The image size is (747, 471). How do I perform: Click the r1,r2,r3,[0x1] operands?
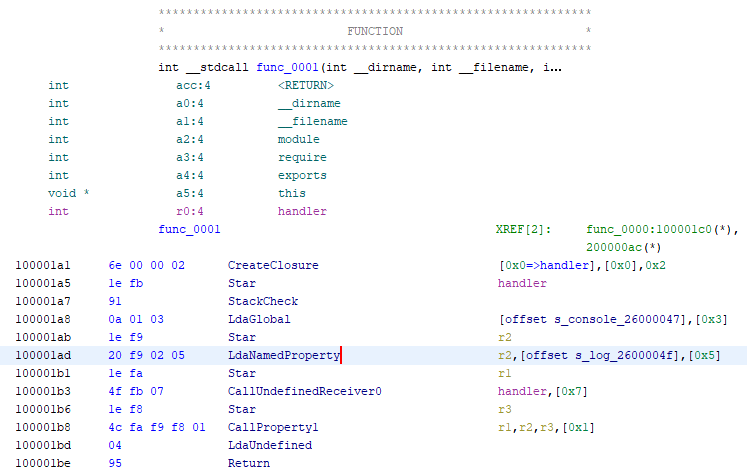tap(546, 428)
